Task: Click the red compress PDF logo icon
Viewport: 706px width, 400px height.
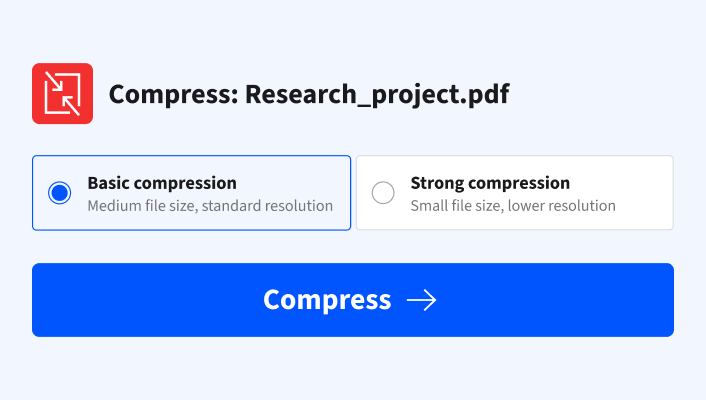Action: tap(62, 94)
